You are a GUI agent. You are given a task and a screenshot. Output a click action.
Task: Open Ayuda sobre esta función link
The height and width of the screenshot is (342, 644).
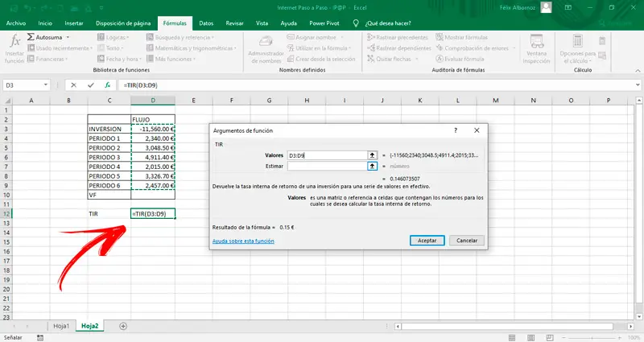(x=242, y=241)
